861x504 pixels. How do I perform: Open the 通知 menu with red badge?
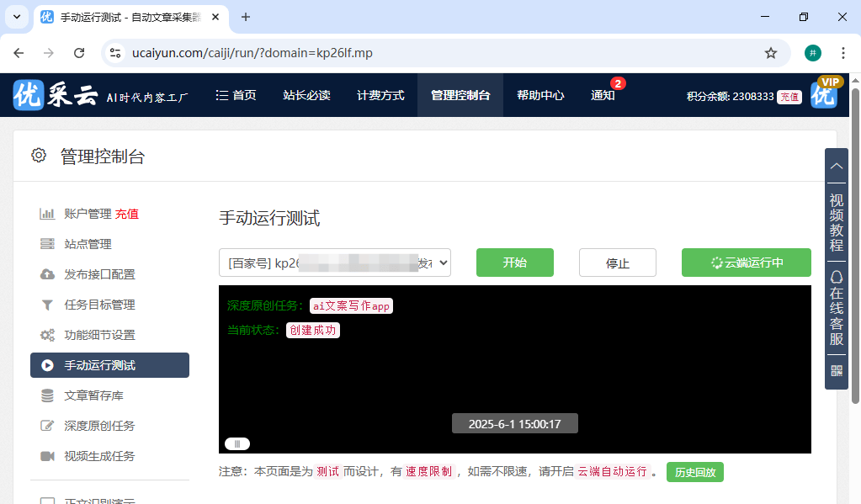tap(603, 95)
